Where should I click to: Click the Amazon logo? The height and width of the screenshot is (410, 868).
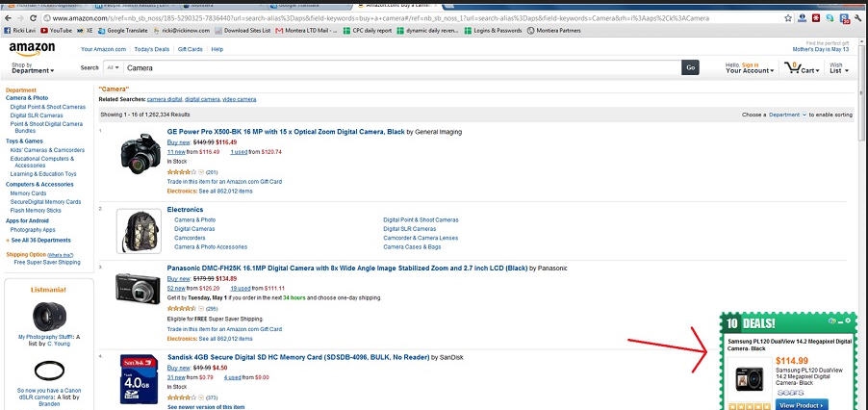click(x=32, y=49)
